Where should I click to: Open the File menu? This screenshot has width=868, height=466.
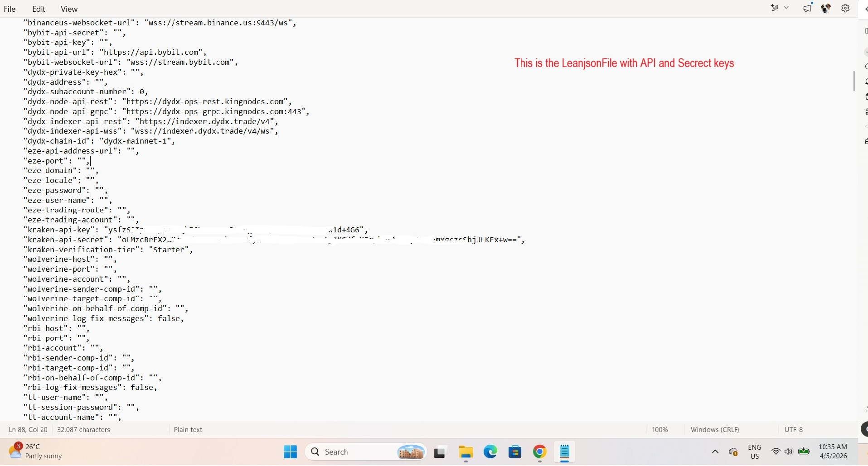click(10, 9)
